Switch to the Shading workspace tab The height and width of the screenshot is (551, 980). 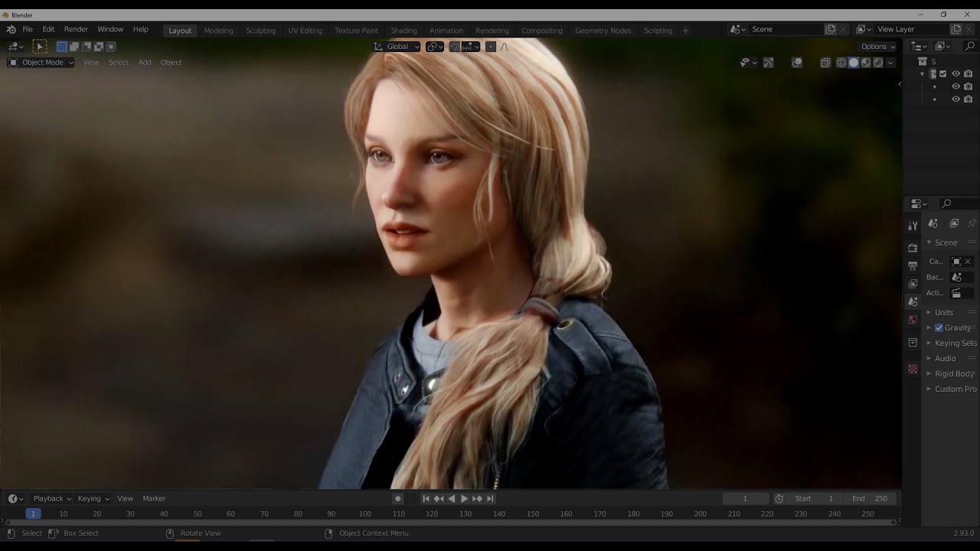[x=403, y=30]
